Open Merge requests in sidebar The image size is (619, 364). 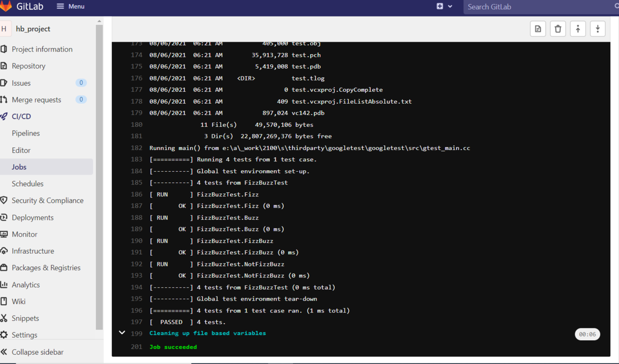tap(37, 100)
